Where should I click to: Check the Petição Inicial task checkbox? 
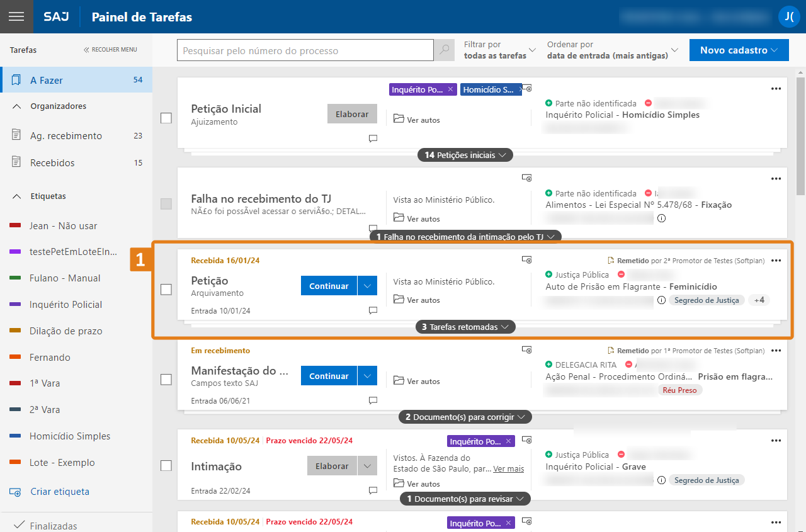[166, 118]
